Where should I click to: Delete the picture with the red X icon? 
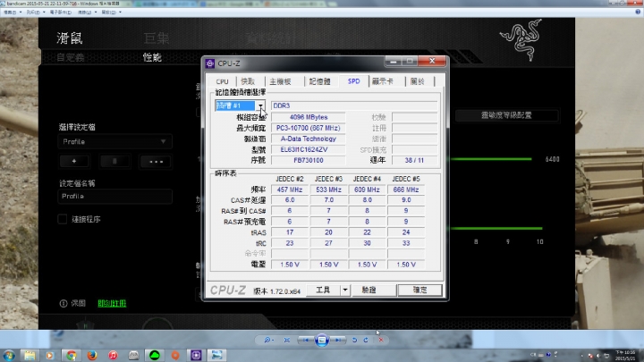[381, 340]
